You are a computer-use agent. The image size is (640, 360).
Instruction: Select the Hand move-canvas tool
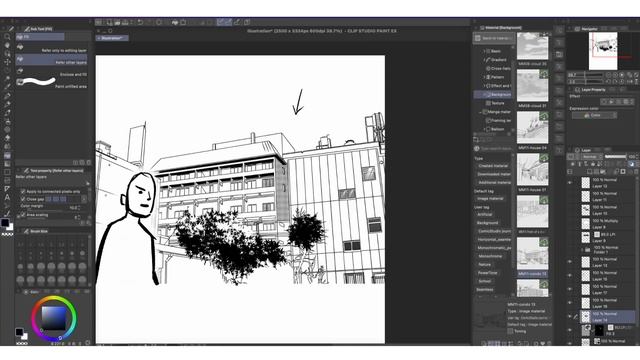click(x=7, y=45)
